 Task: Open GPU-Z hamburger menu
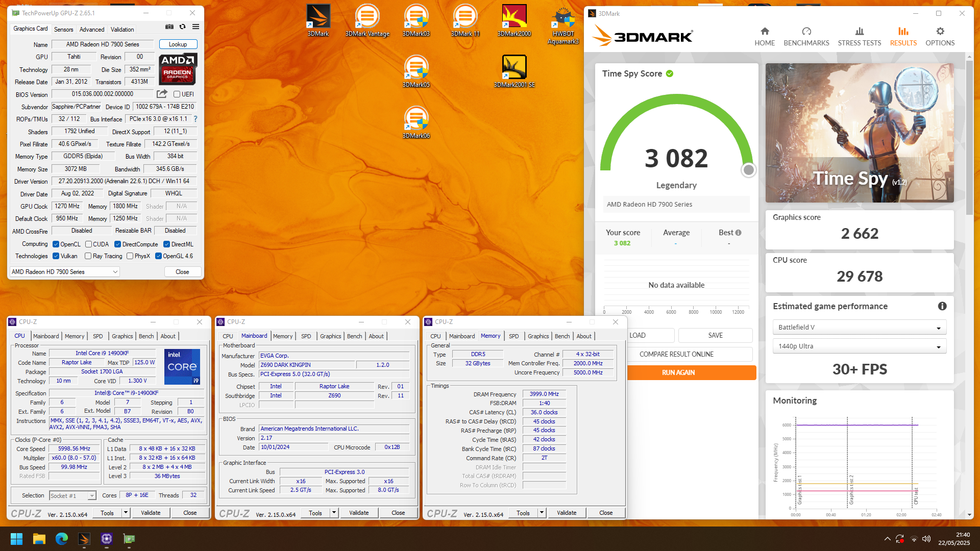tap(195, 27)
